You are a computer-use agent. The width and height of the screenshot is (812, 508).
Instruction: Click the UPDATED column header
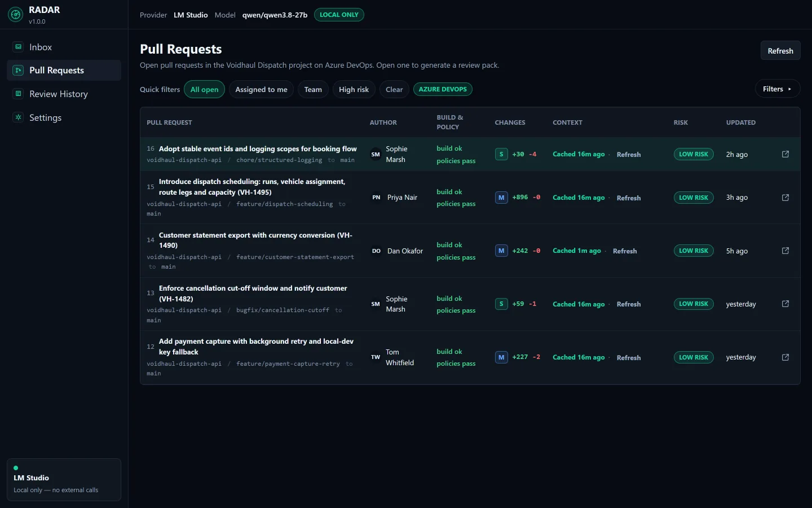[741, 122]
